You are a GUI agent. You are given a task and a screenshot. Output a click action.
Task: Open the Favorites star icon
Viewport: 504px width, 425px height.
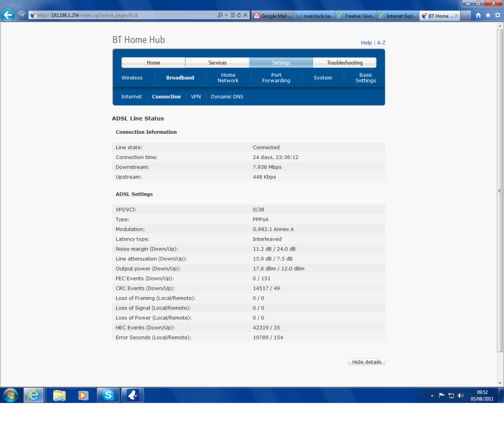click(488, 15)
